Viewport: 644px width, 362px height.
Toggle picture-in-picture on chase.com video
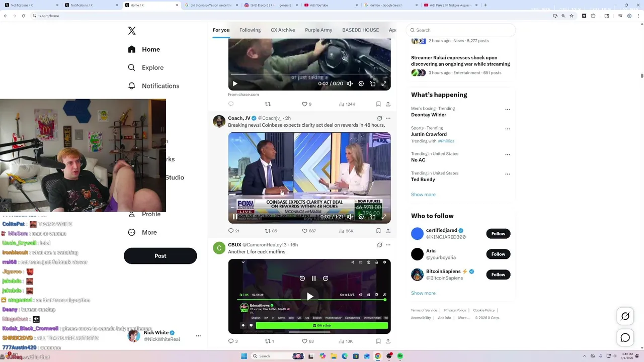pos(373,84)
